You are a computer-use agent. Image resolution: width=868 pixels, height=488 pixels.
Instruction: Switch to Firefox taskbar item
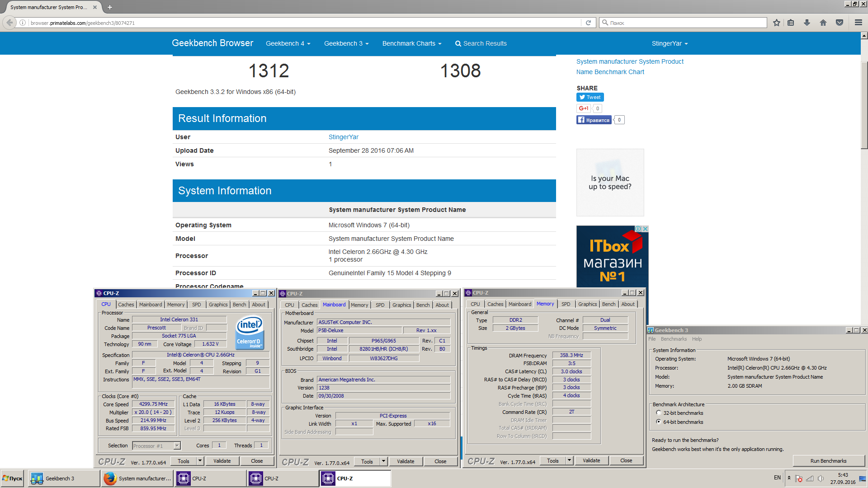click(137, 479)
